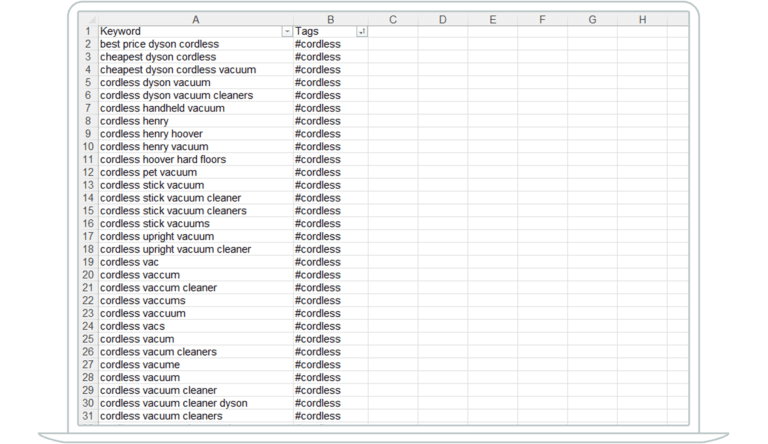Select row 14 header
768x444 pixels.
(88, 198)
